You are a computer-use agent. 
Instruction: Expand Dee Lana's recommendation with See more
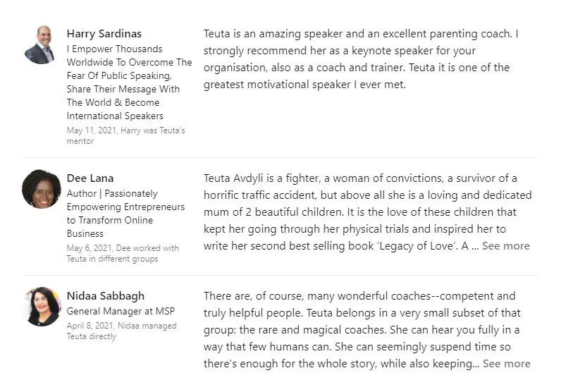point(505,246)
